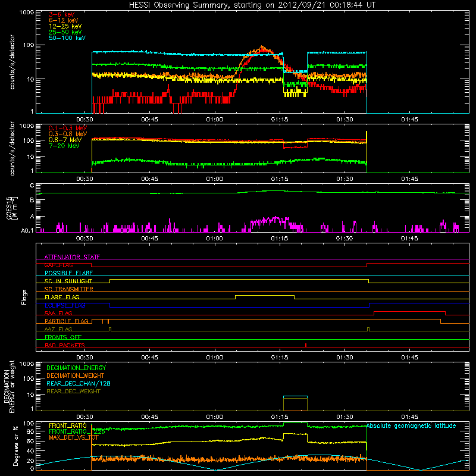Select the ECLIPSE_FLAG label

pyautogui.click(x=65, y=305)
